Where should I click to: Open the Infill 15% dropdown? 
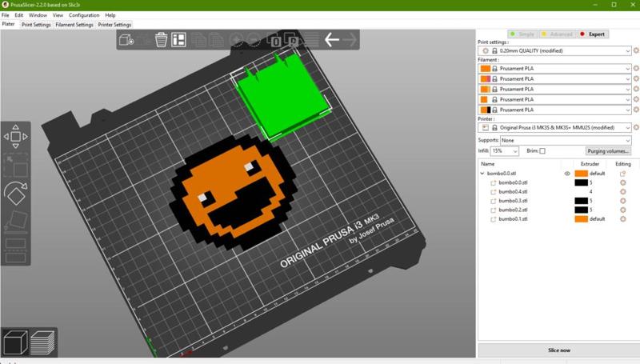(x=505, y=151)
